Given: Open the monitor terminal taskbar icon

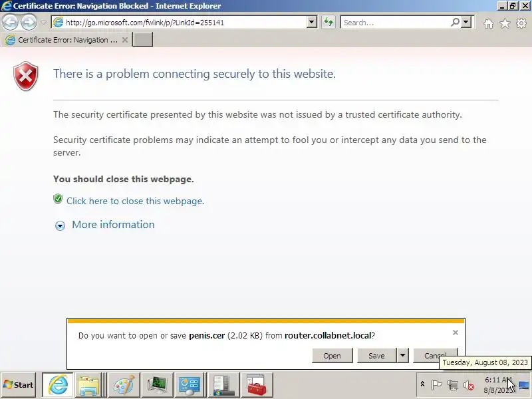Looking at the screenshot, I should click(157, 385).
